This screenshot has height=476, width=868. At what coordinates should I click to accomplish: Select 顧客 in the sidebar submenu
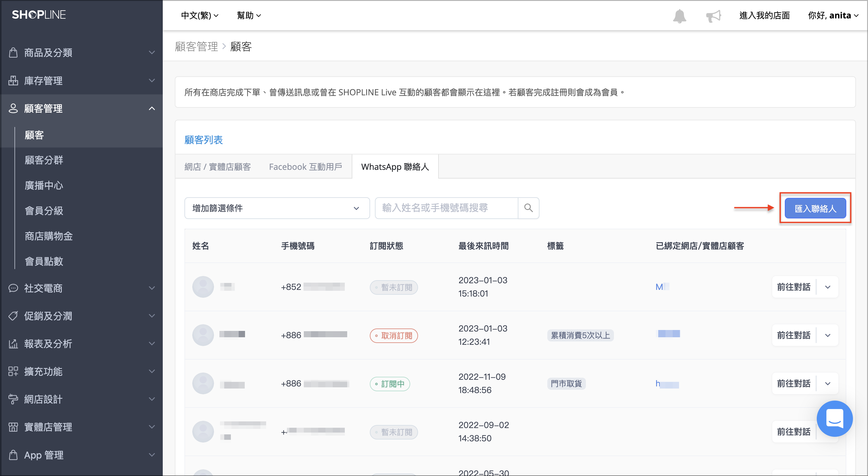(34, 135)
